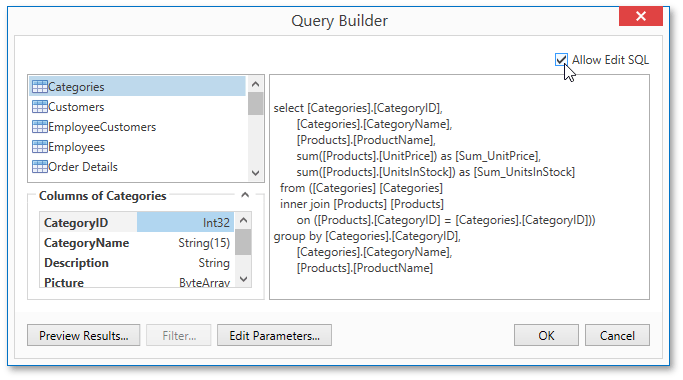Cancel the Query Builder dialog
Screen dimensions: 683x380
617,336
